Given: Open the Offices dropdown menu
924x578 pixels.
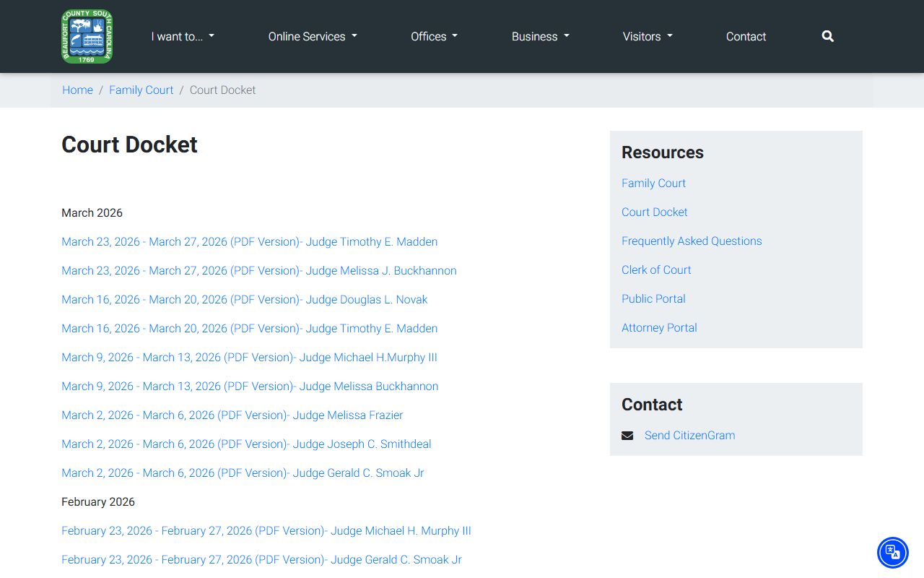Looking at the screenshot, I should [434, 36].
